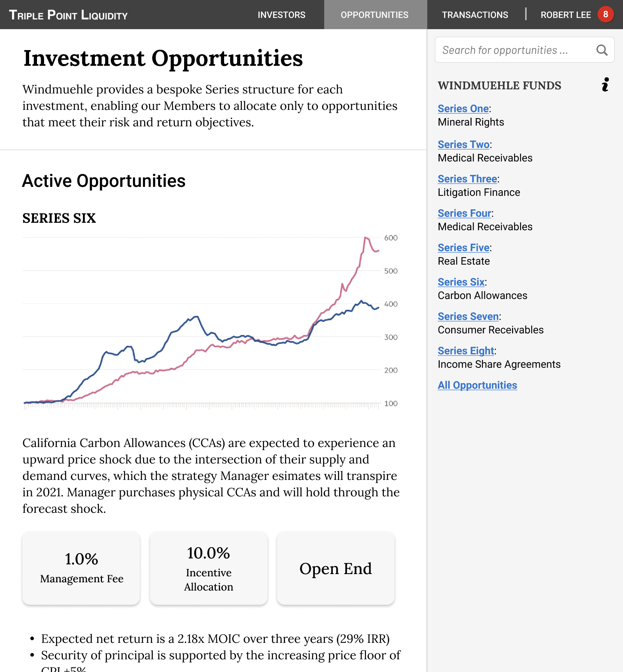Switch to the Investors tab
The height and width of the screenshot is (672, 623).
pyautogui.click(x=281, y=15)
